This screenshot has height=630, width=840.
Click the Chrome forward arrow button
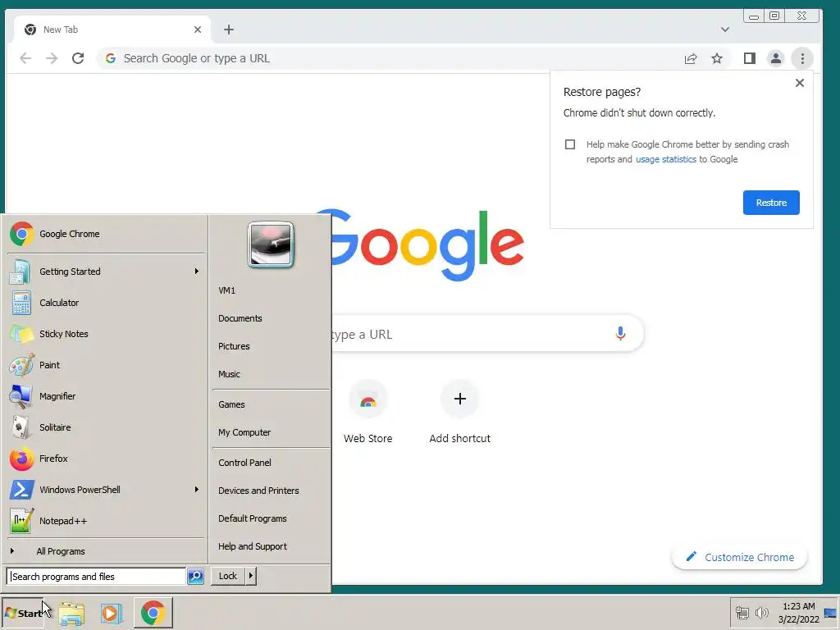click(x=52, y=58)
